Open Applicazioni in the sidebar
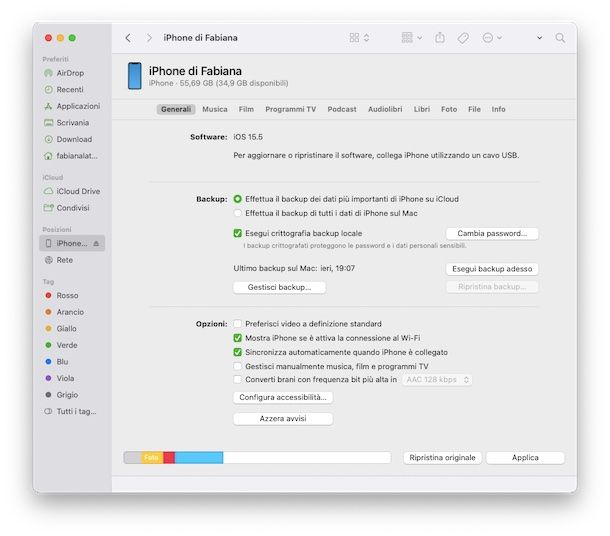The height and width of the screenshot is (536, 610). click(x=72, y=106)
